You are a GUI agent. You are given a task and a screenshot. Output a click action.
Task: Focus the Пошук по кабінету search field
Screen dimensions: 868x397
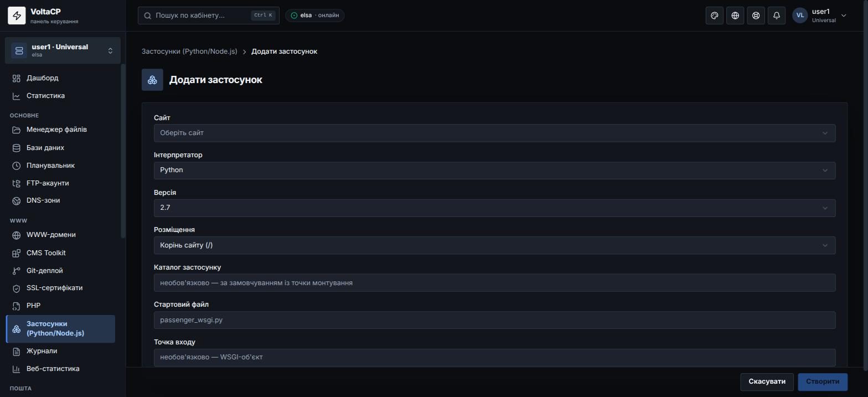pyautogui.click(x=209, y=16)
